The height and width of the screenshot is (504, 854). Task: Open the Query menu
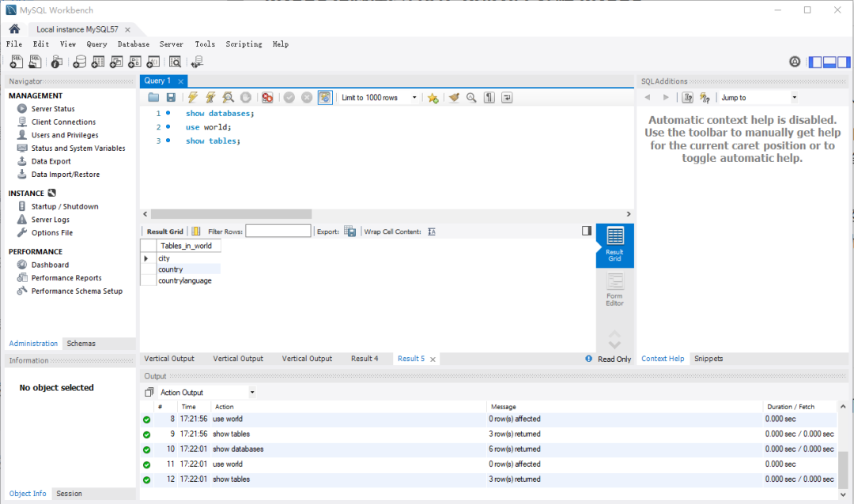click(x=97, y=44)
